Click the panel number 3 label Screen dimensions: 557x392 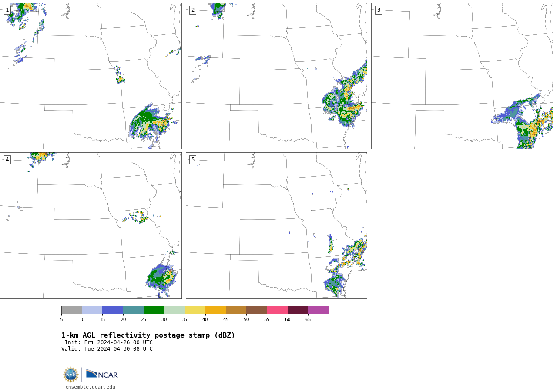pos(379,10)
